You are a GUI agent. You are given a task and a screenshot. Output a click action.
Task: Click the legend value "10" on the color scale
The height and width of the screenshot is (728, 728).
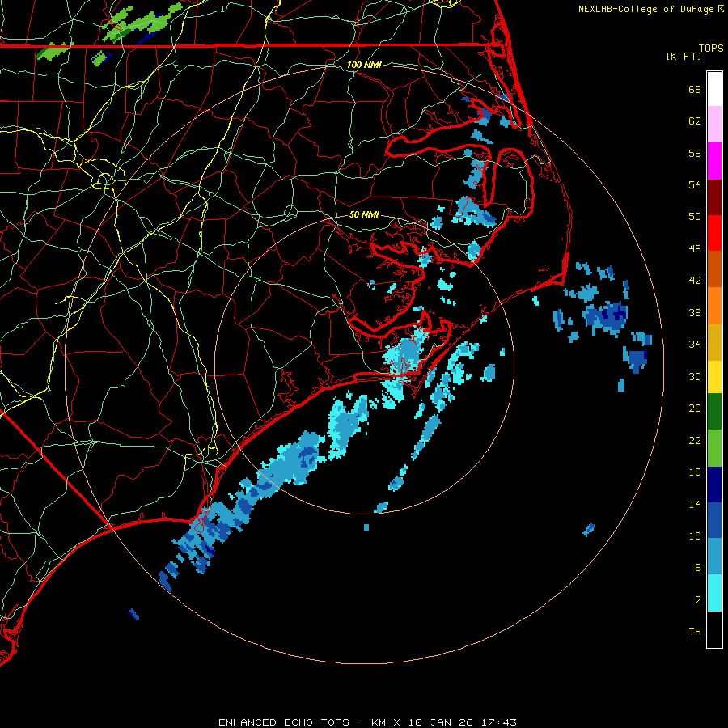[x=695, y=535]
